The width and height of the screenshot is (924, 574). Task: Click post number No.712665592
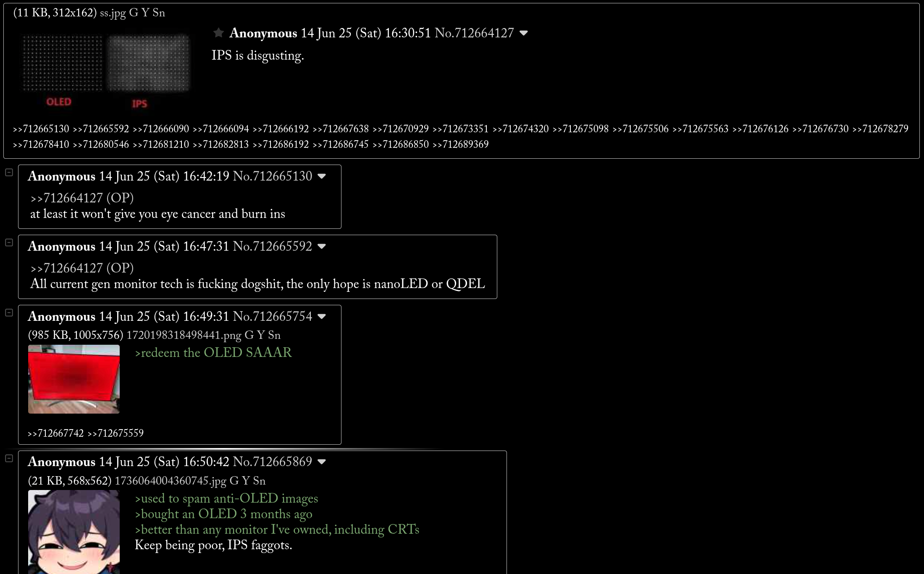[x=273, y=246]
